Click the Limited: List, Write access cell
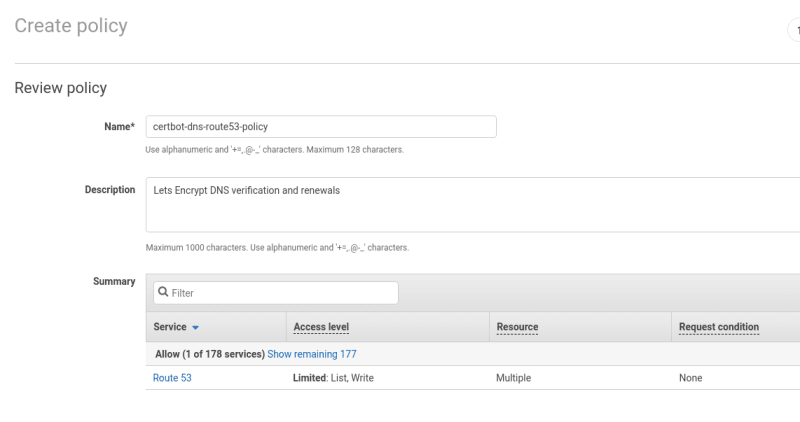The height and width of the screenshot is (422, 800). coord(333,378)
